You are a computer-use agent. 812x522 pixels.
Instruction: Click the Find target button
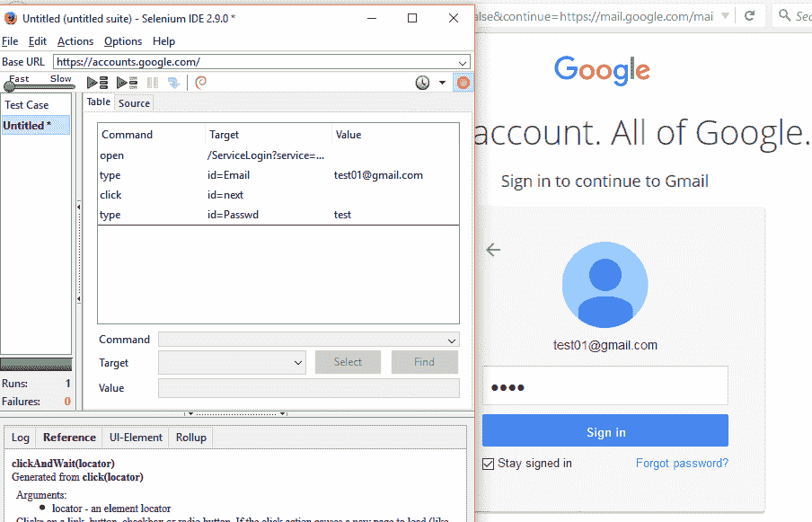[x=425, y=362]
